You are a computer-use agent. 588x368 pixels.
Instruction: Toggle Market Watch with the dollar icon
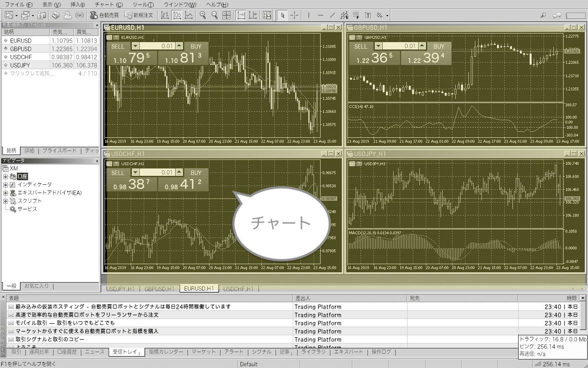tap(42, 16)
